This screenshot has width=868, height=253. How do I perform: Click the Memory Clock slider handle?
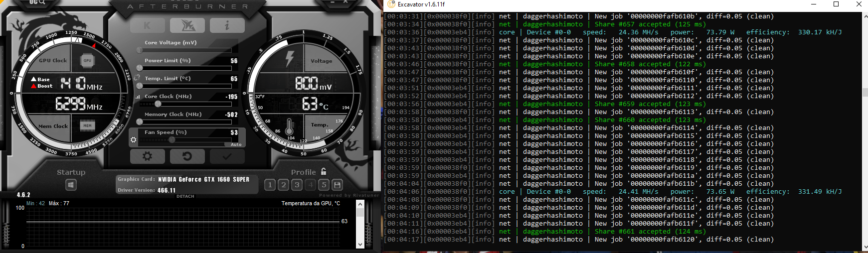(140, 122)
